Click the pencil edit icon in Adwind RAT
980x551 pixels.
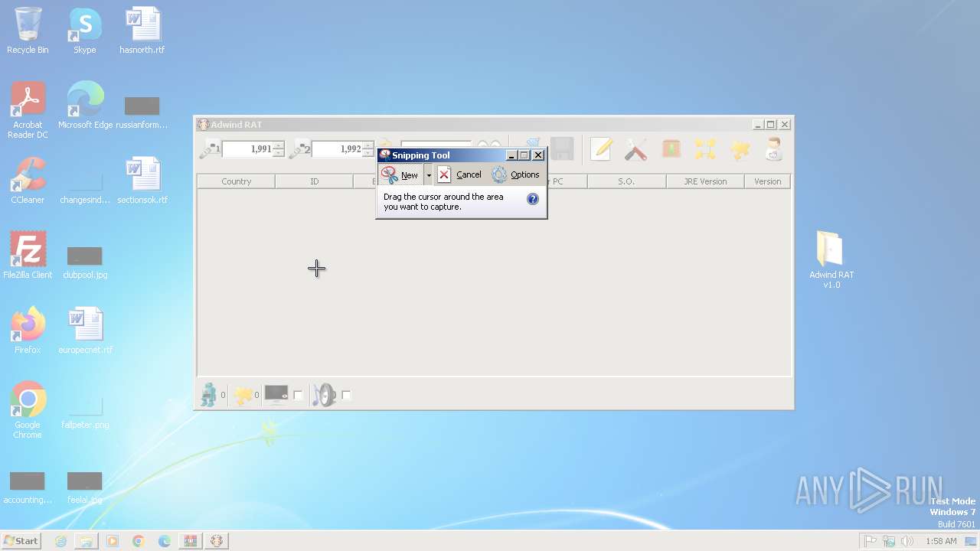[x=601, y=149]
